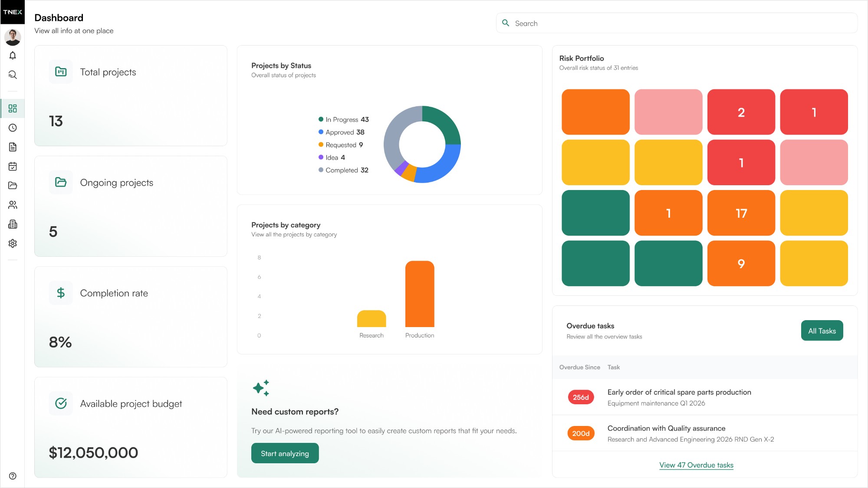The image size is (868, 488).
Task: Select the orange risk cell showing 9
Action: coord(741,263)
